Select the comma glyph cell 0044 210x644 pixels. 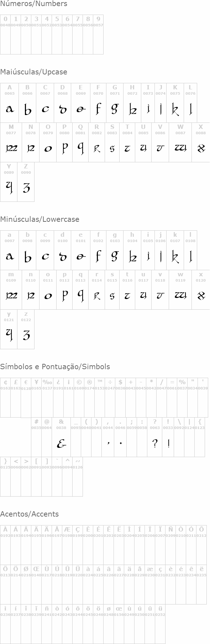108,437
